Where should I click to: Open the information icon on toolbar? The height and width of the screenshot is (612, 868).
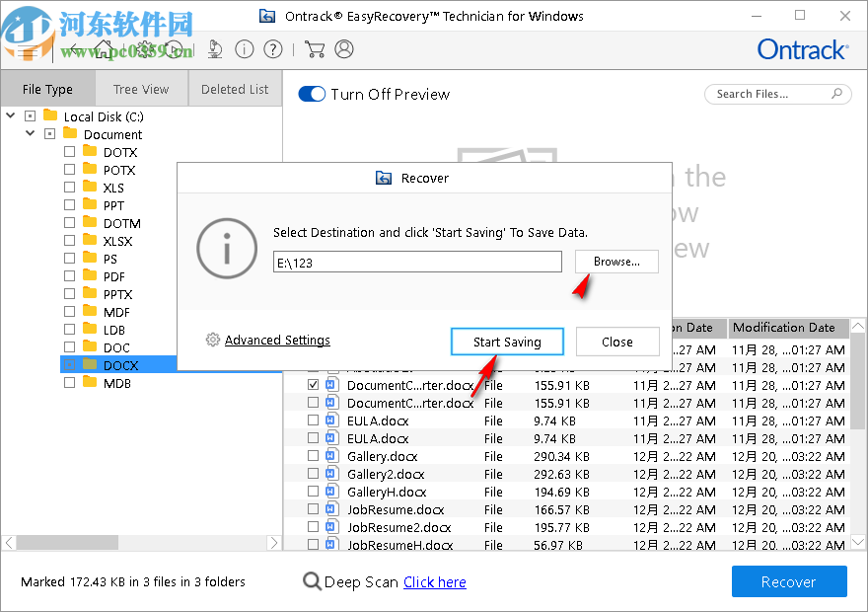[x=244, y=48]
